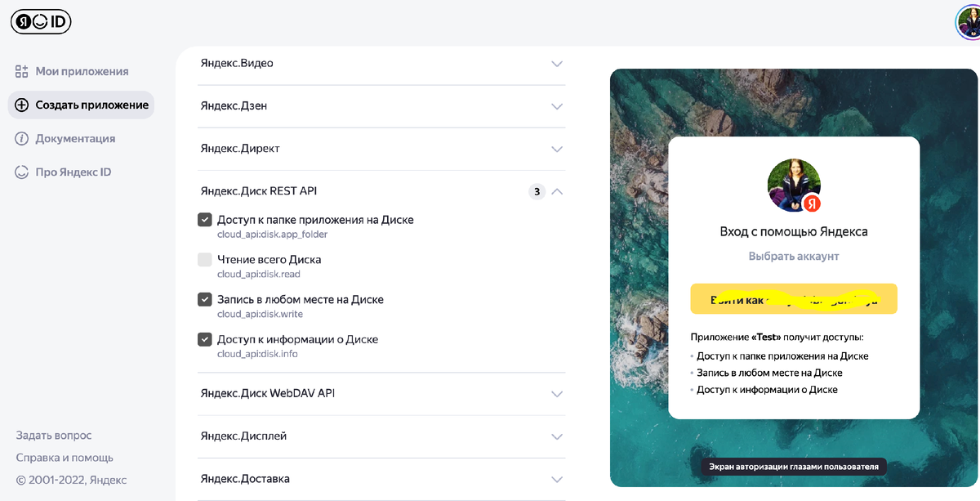The width and height of the screenshot is (980, 501).
Task: Click the cloud_api:disk.app_folder scope text
Action: (x=272, y=235)
